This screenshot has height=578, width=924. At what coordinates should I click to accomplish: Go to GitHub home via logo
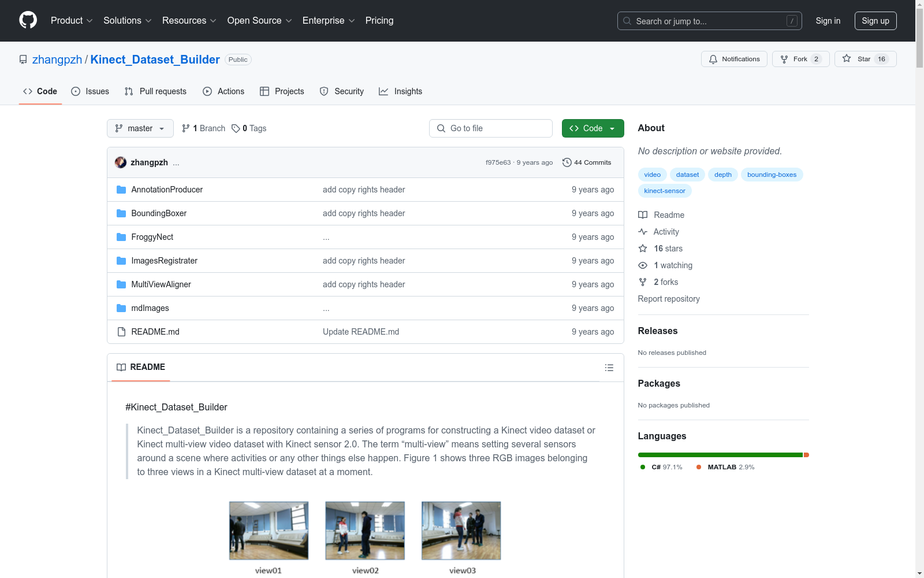tap(28, 20)
